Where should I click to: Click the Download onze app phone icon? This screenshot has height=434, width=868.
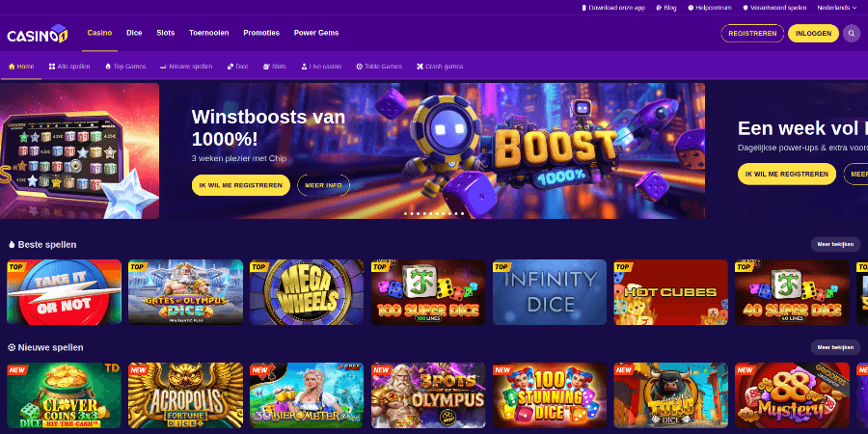(584, 8)
